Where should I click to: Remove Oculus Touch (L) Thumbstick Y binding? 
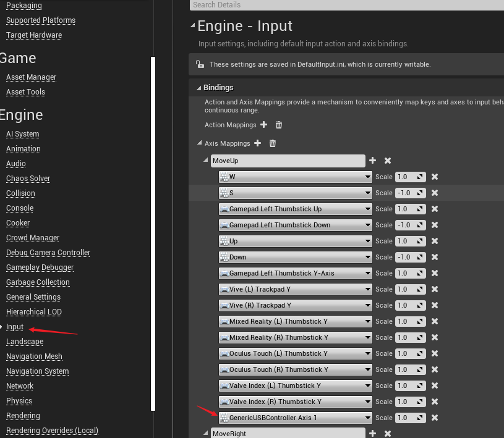(x=435, y=353)
